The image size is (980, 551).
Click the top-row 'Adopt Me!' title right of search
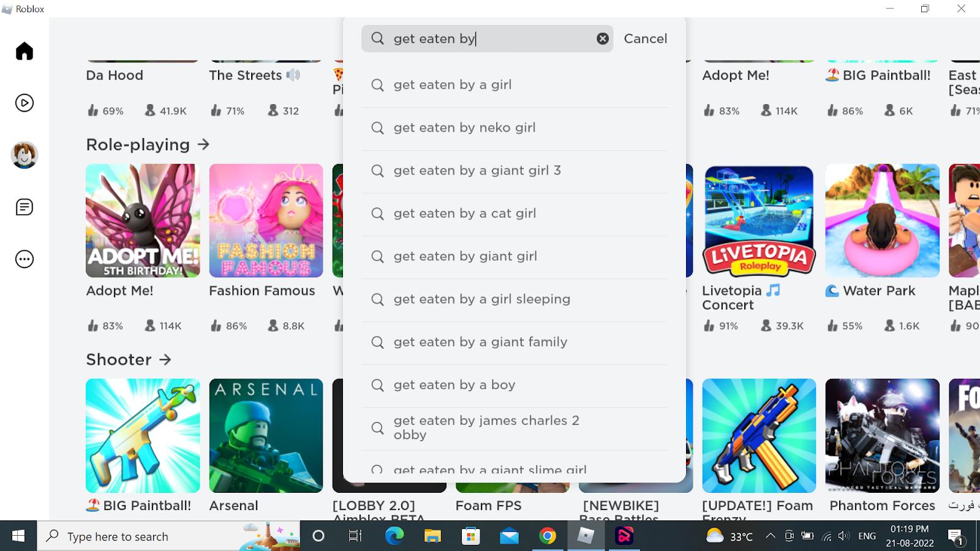pyautogui.click(x=736, y=75)
